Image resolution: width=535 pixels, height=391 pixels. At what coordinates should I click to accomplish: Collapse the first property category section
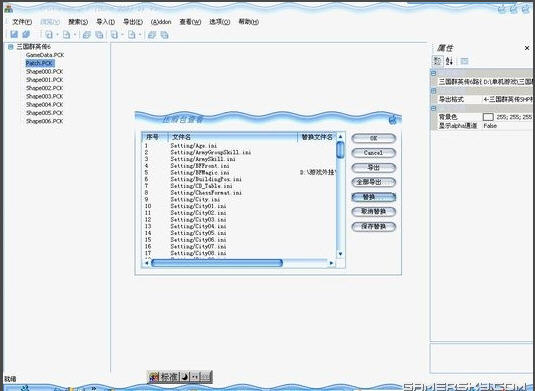[x=433, y=73]
